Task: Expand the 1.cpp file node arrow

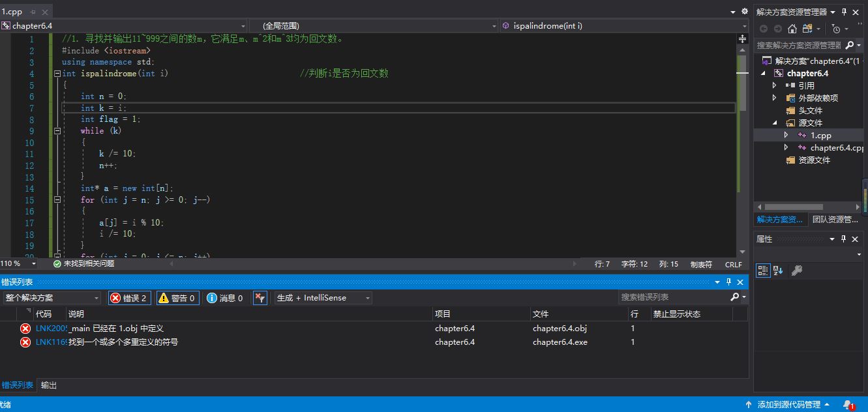Action: coord(786,135)
